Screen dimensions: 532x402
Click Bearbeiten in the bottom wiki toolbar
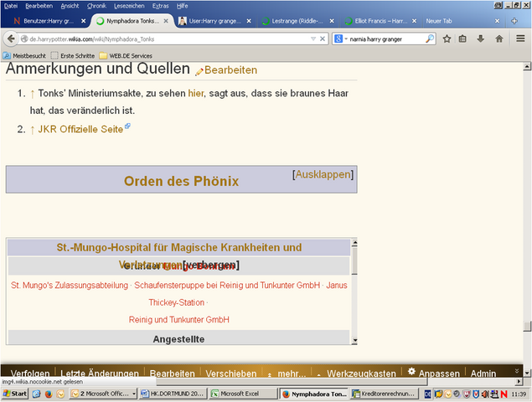click(x=173, y=374)
